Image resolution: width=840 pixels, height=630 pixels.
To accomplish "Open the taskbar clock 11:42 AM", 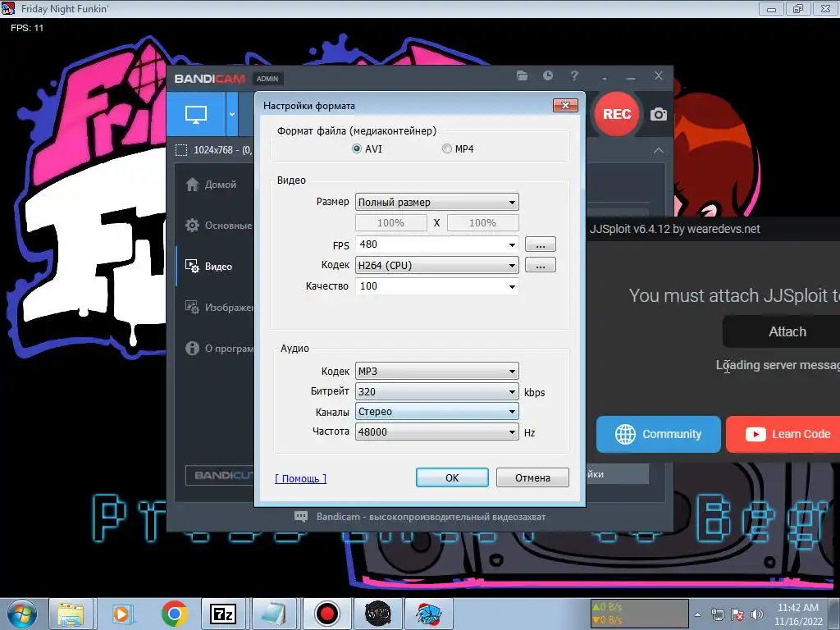I will point(798,614).
